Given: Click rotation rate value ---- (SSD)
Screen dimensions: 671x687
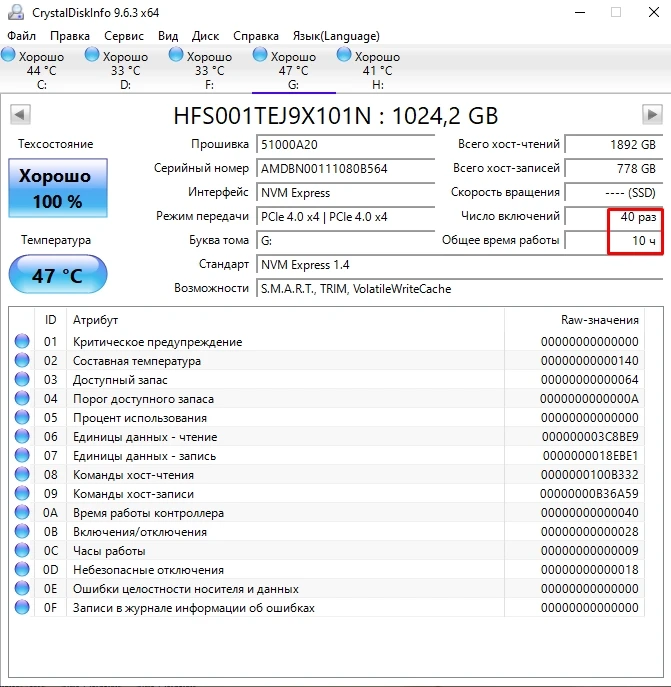Looking at the screenshot, I should 614,193.
